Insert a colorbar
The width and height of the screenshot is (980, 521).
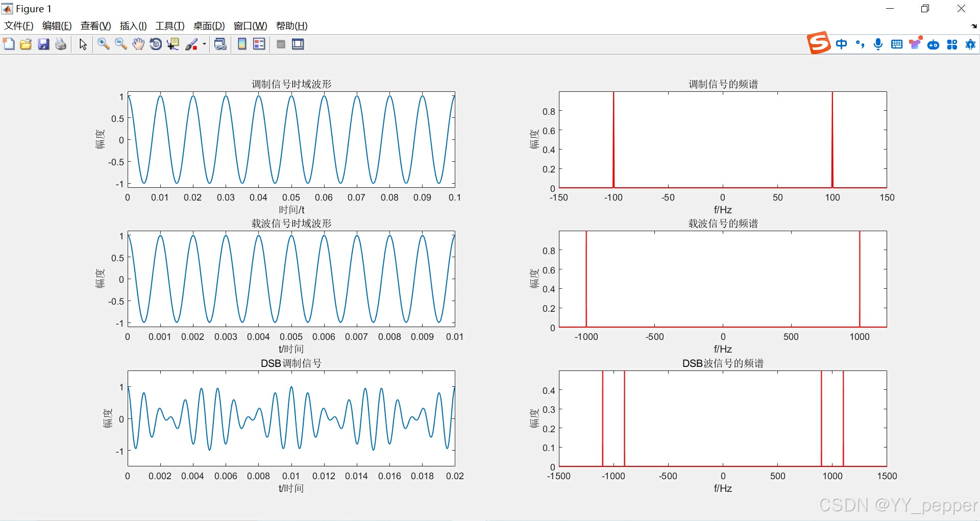pos(242,44)
